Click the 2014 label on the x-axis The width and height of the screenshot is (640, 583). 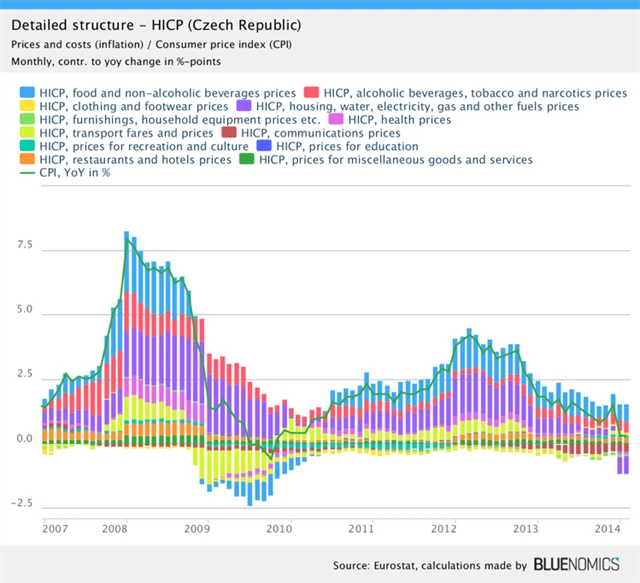(x=610, y=527)
